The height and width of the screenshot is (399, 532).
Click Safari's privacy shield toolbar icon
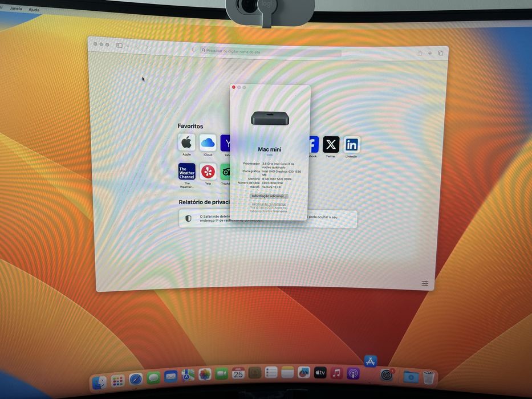click(x=194, y=50)
